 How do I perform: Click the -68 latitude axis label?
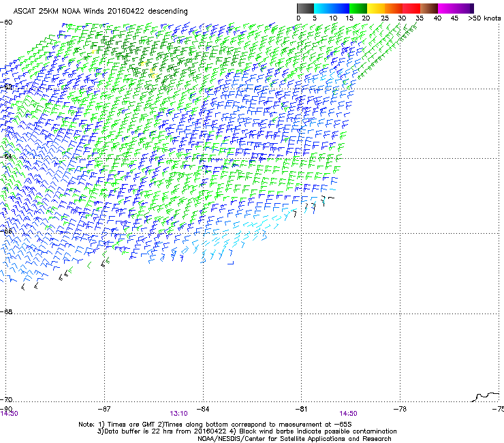[x=6, y=311]
